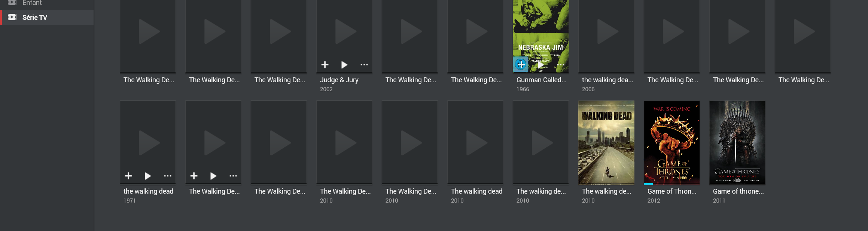Screen dimensions: 868x231
Task: Click 'the walking dea...' title dated 2006
Action: click(607, 80)
